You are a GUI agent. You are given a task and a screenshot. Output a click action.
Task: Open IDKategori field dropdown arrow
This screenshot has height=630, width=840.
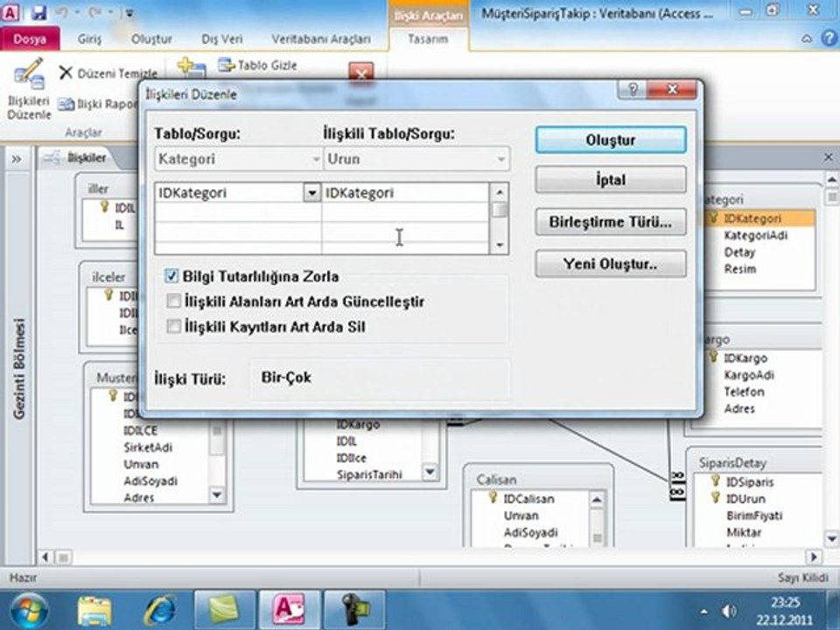[x=311, y=192]
